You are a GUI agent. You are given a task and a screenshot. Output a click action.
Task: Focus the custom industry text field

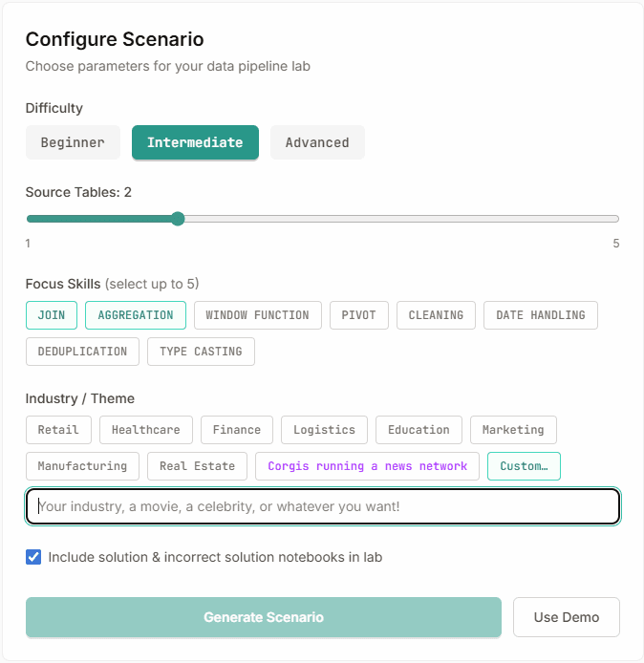click(323, 506)
